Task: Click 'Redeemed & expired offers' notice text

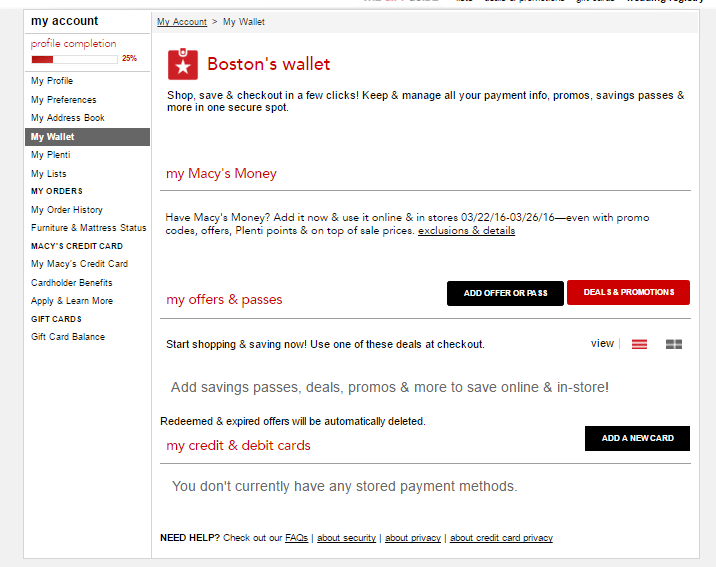Action: point(293,421)
